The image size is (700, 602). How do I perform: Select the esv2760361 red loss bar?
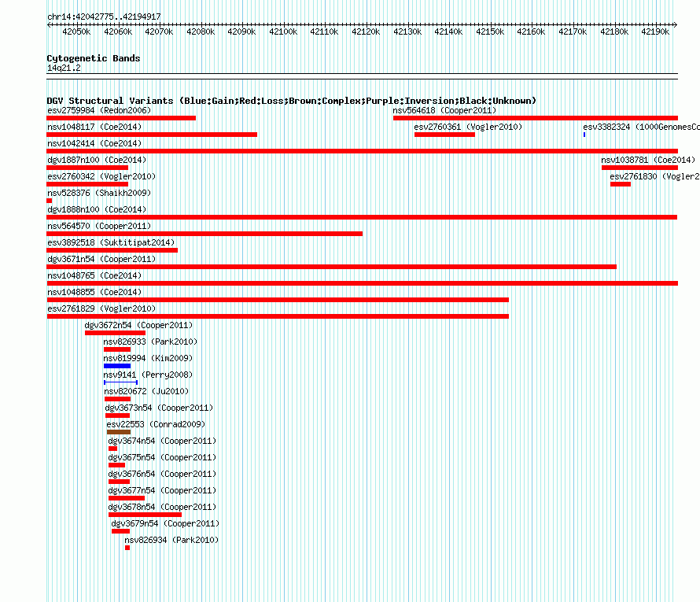[x=444, y=135]
